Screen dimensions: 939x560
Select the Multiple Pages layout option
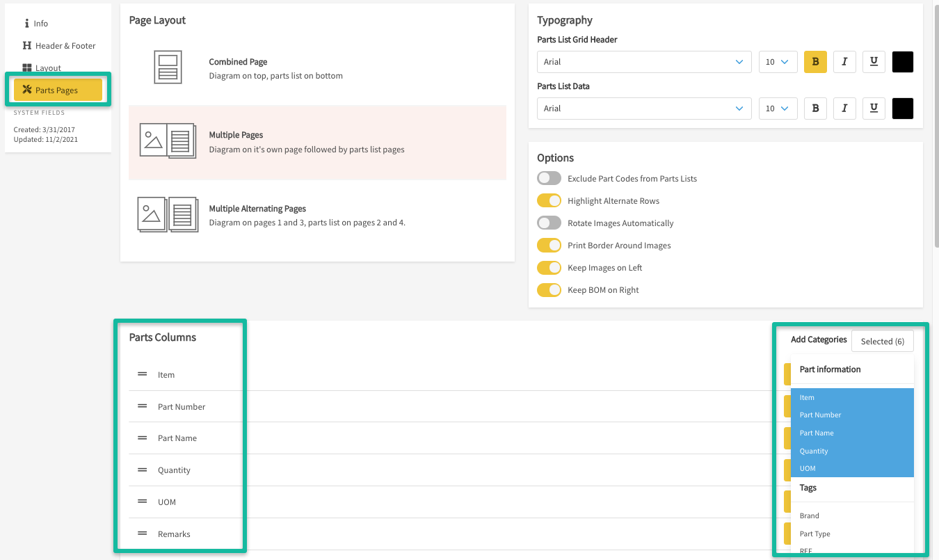click(x=317, y=142)
